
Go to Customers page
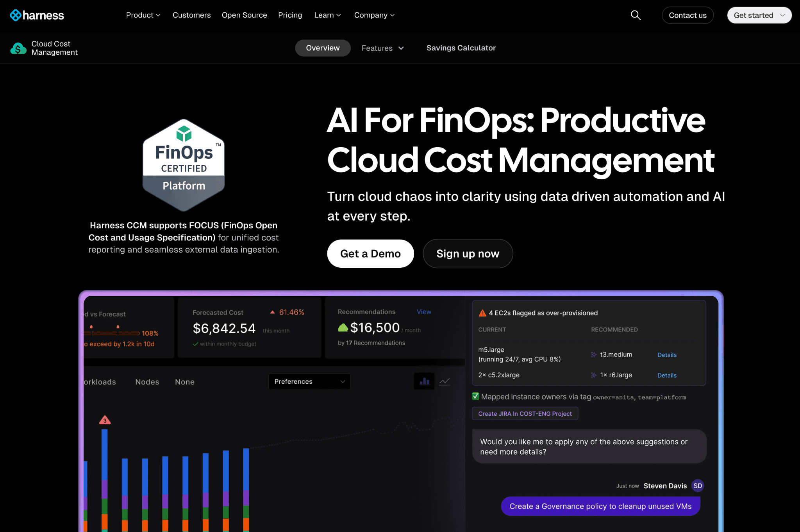pyautogui.click(x=191, y=15)
